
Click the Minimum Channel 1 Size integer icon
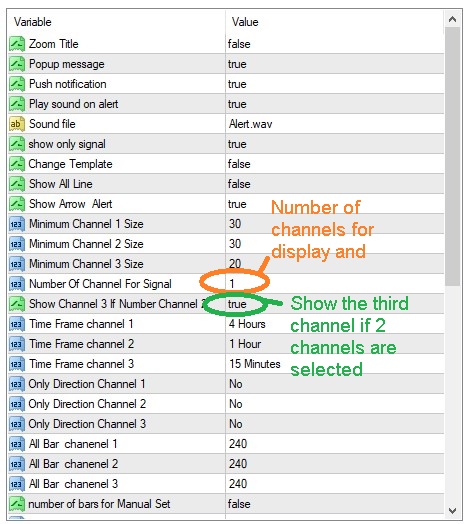click(17, 224)
